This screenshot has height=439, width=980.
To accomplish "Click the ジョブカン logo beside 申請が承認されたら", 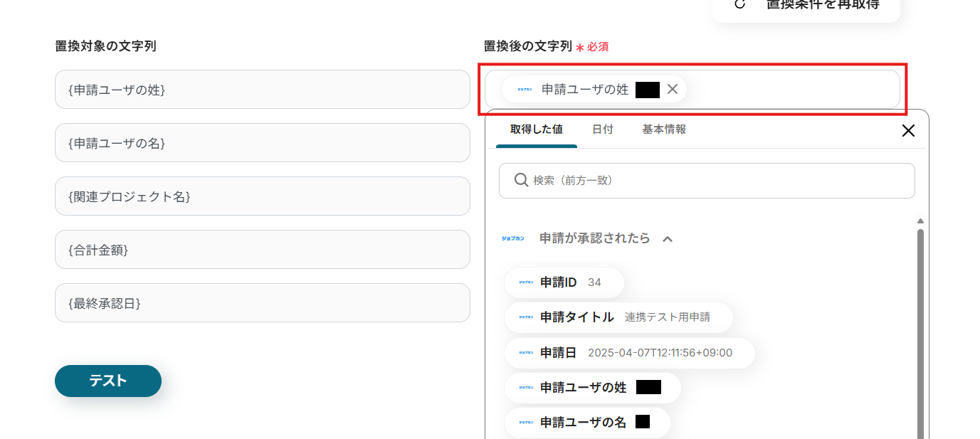I will (x=513, y=238).
